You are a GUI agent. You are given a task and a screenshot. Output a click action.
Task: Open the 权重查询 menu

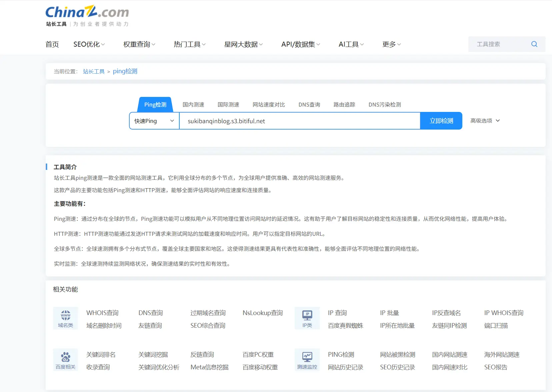(139, 44)
